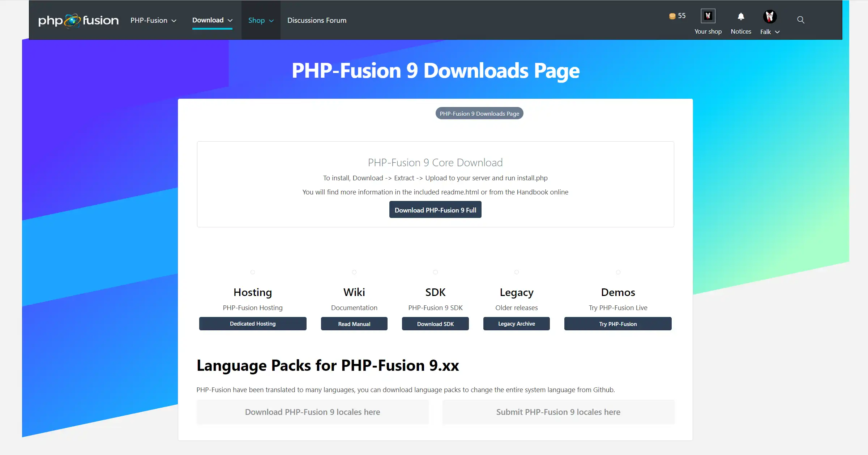
Task: Expand the Shop dropdown menu
Action: coord(261,20)
